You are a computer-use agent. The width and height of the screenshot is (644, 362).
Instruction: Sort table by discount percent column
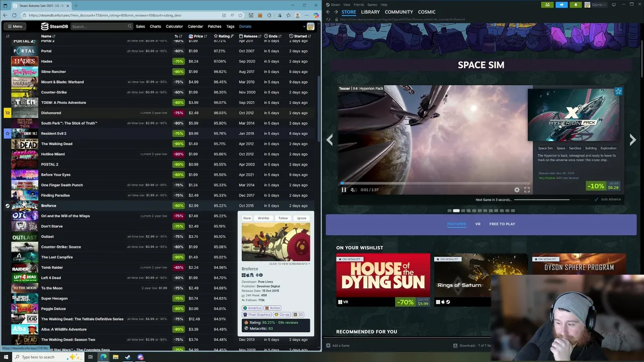coord(178,36)
